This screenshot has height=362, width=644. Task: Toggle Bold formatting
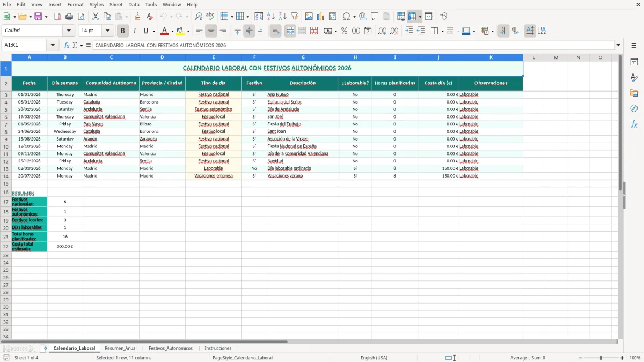click(123, 31)
